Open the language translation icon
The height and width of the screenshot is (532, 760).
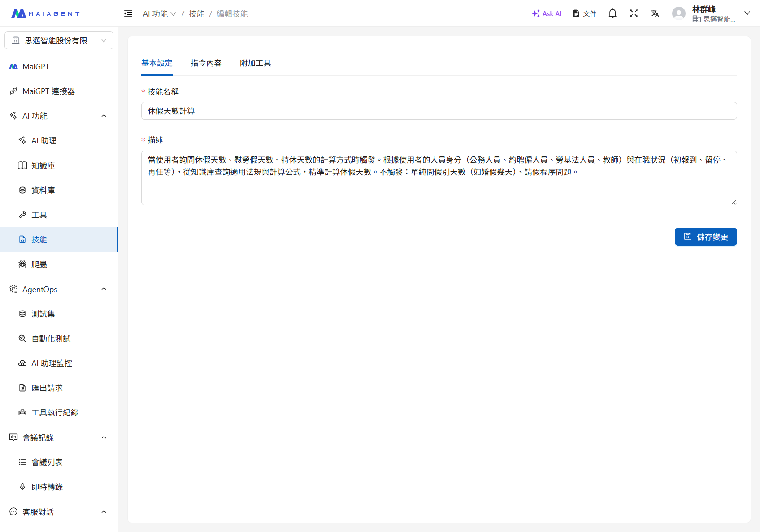click(x=655, y=13)
